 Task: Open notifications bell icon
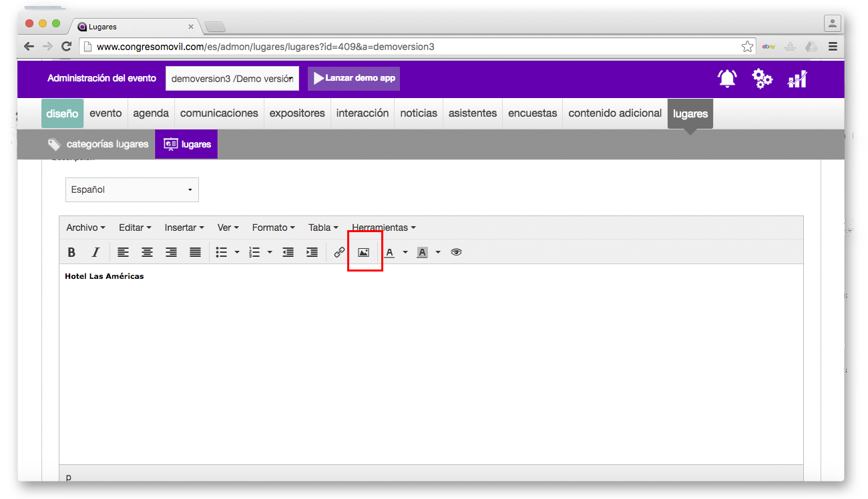click(x=727, y=79)
